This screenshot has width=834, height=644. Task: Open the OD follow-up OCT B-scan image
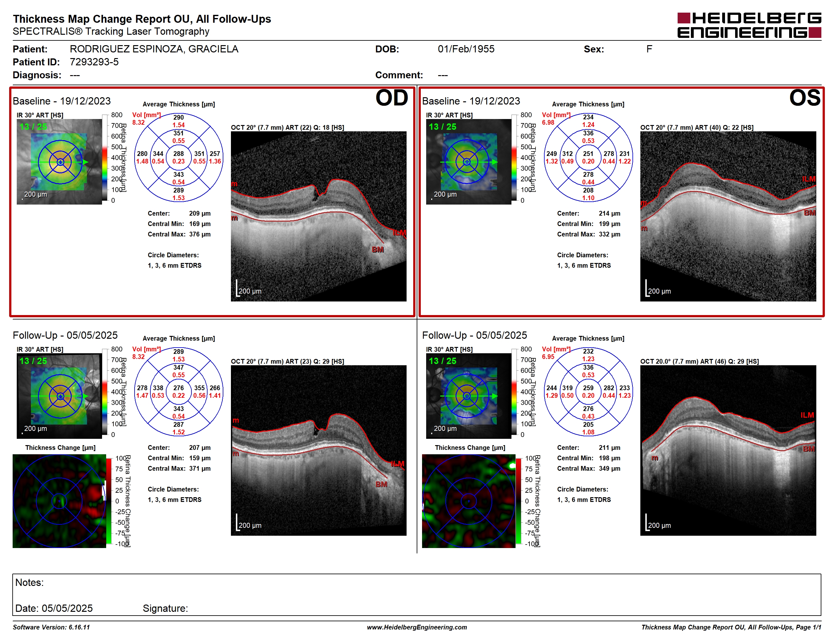click(x=318, y=450)
